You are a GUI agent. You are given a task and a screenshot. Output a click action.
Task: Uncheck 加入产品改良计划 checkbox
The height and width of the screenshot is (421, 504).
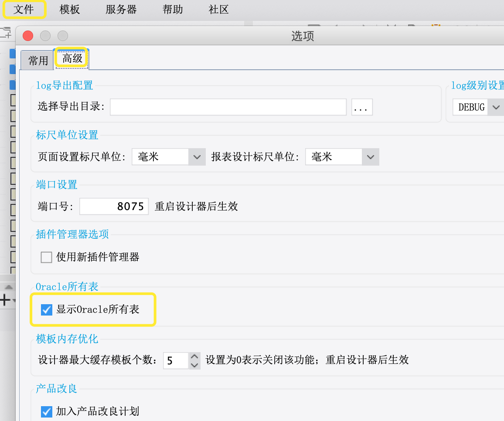[x=47, y=412]
